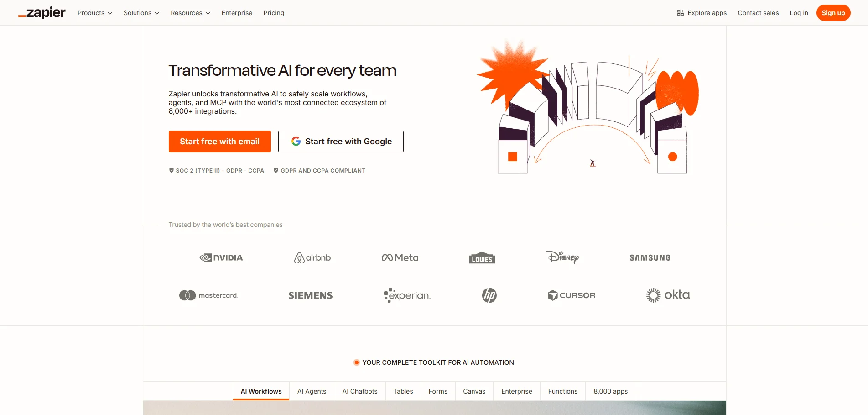Click the Meta company logo
Screen dimensions: 868x415
click(400, 257)
